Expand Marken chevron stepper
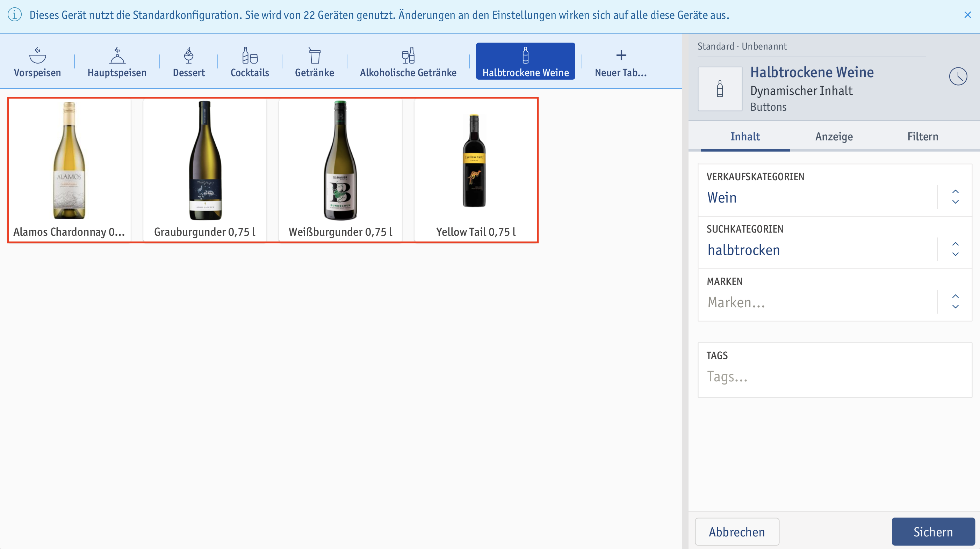Screen dimensions: 980x549 pyautogui.click(x=955, y=302)
